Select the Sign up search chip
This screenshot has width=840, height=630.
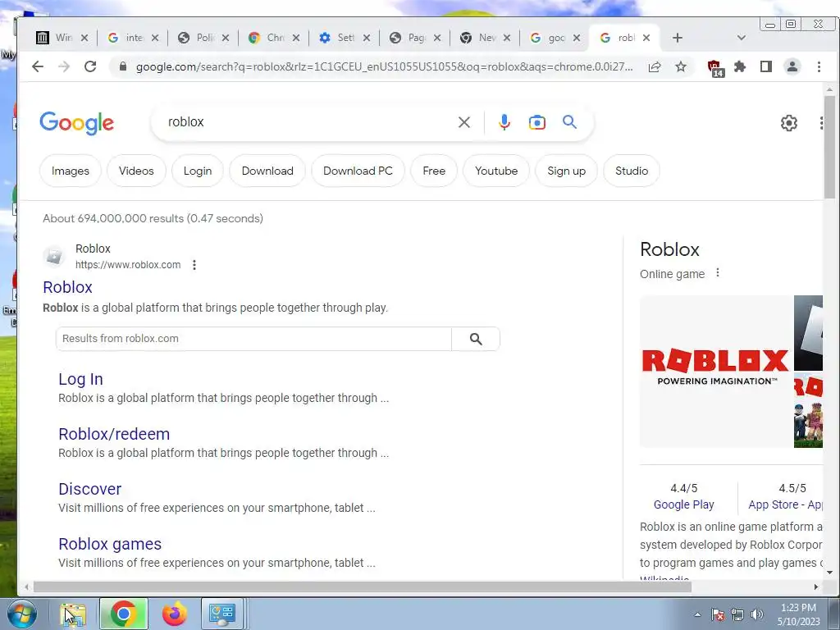coord(566,171)
